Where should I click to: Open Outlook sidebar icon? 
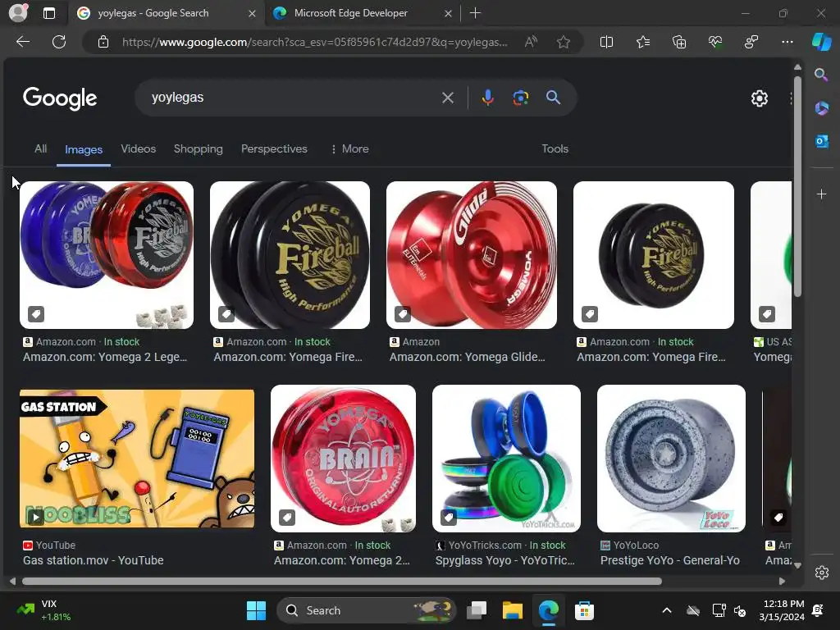click(x=821, y=141)
